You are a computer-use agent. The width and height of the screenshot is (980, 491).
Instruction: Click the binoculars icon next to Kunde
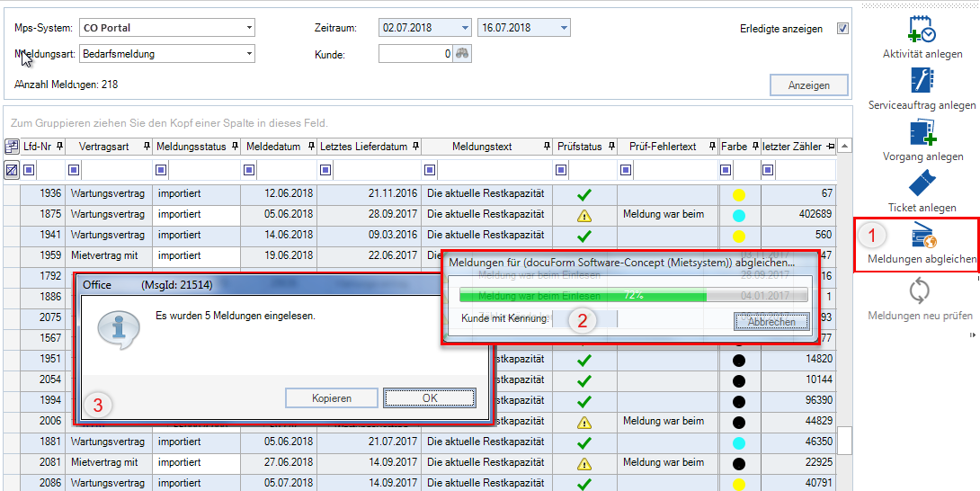(462, 54)
